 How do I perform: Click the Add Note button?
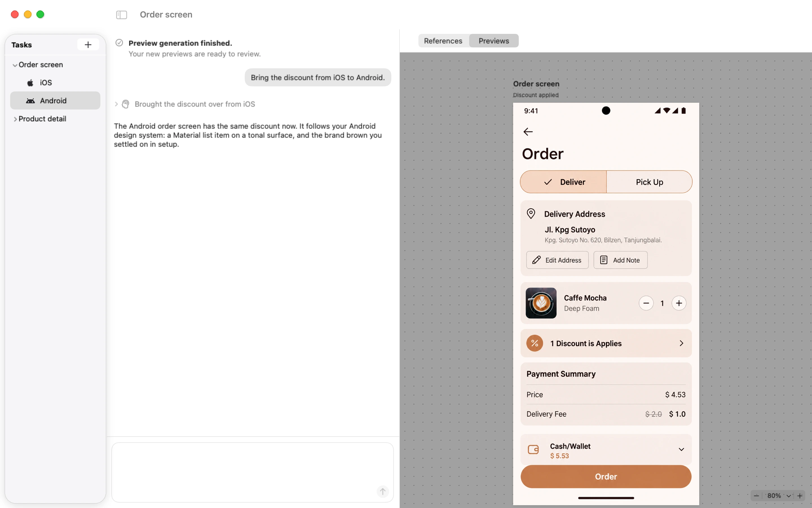click(620, 260)
